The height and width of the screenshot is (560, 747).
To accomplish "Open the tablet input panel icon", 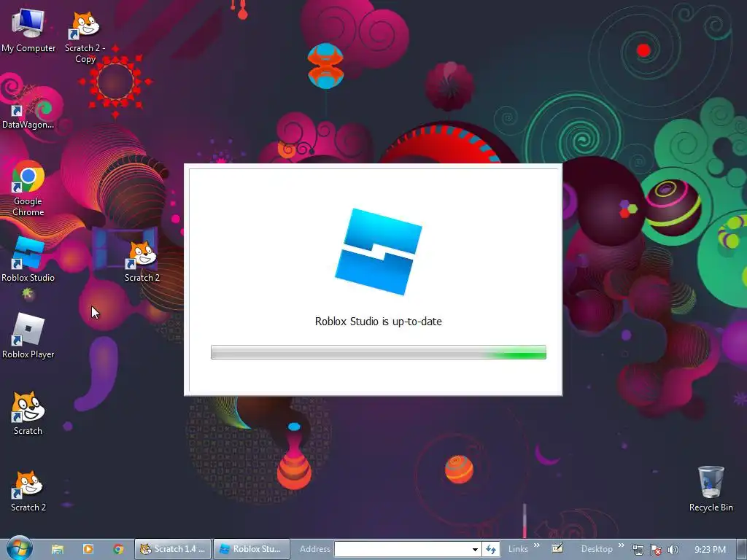I will click(557, 548).
